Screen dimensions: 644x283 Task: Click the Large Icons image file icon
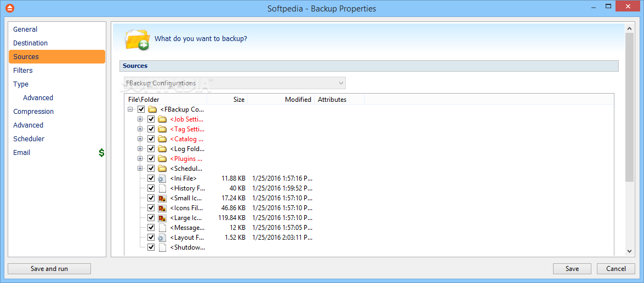pos(162,218)
